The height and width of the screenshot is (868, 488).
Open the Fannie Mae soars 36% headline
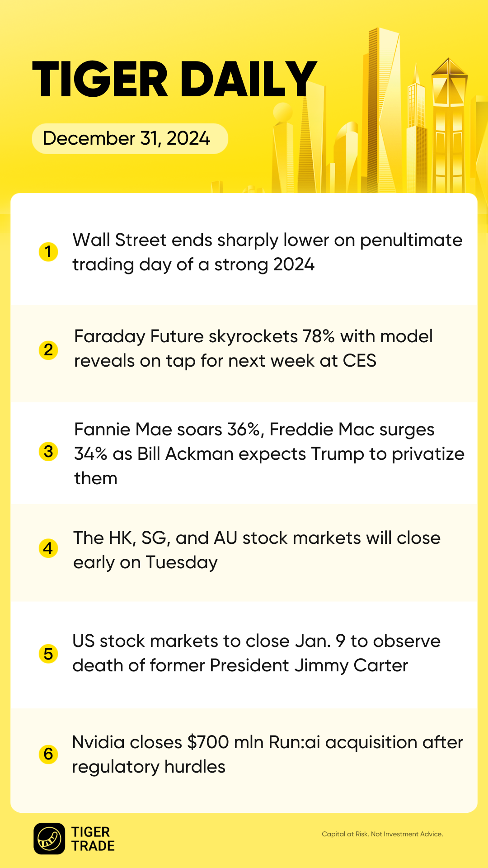(269, 453)
